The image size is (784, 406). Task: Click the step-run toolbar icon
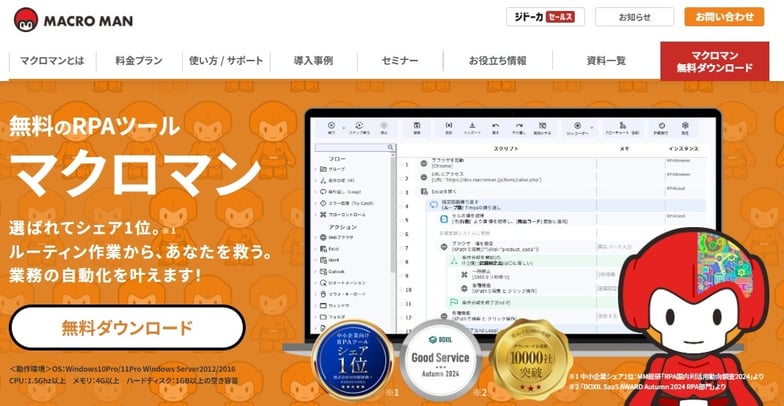pyautogui.click(x=359, y=126)
